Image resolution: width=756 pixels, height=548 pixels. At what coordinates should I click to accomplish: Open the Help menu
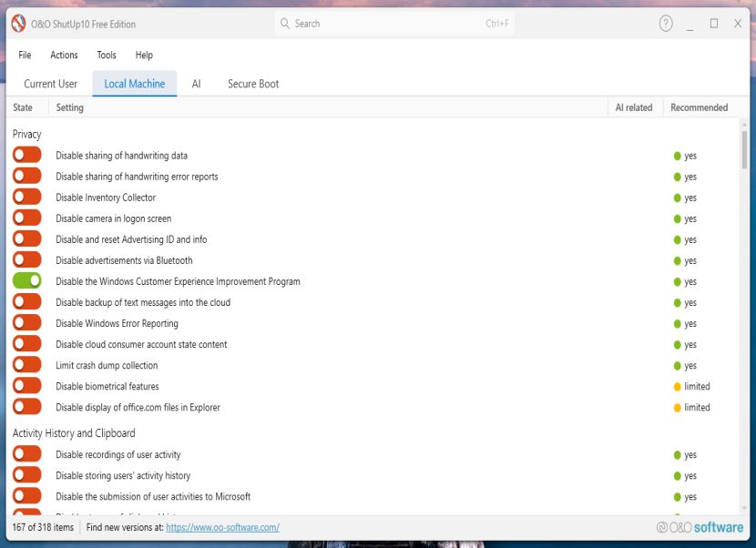pyautogui.click(x=144, y=55)
